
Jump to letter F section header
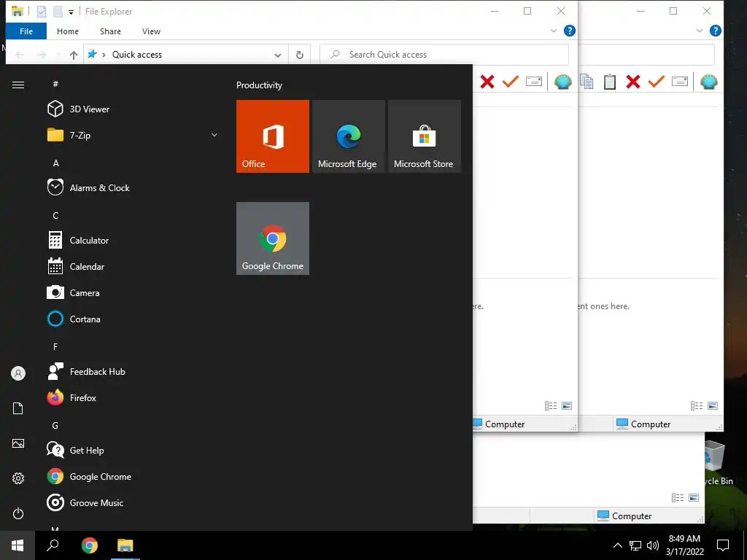[55, 346]
